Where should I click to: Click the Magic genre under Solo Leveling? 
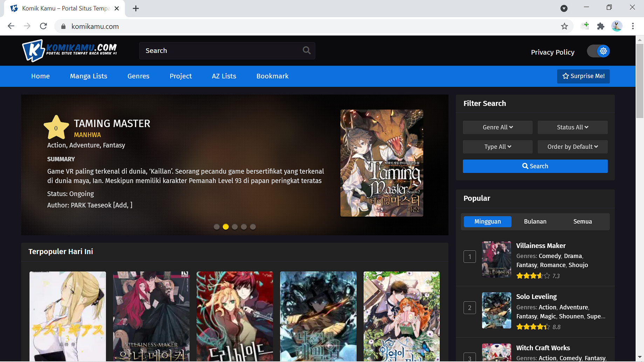[548, 316]
